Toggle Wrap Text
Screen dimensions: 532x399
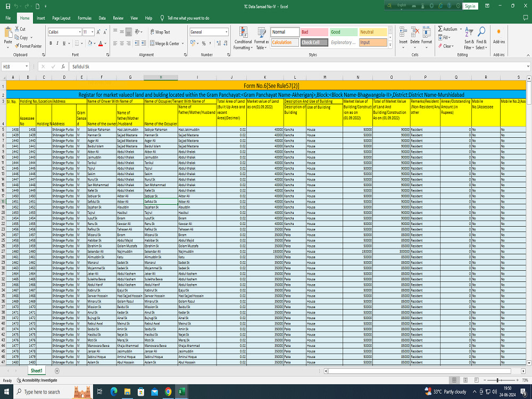[160, 32]
